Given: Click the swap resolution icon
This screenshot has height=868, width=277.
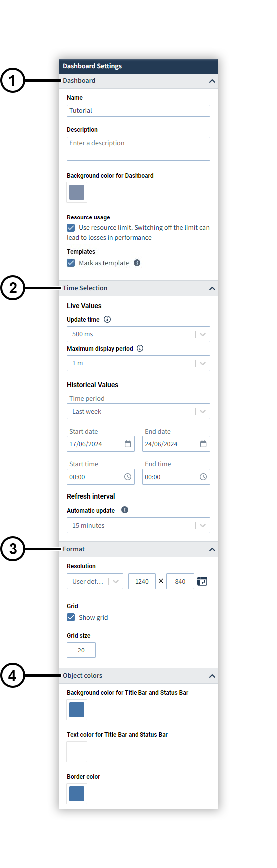Looking at the screenshot, I should tap(202, 581).
